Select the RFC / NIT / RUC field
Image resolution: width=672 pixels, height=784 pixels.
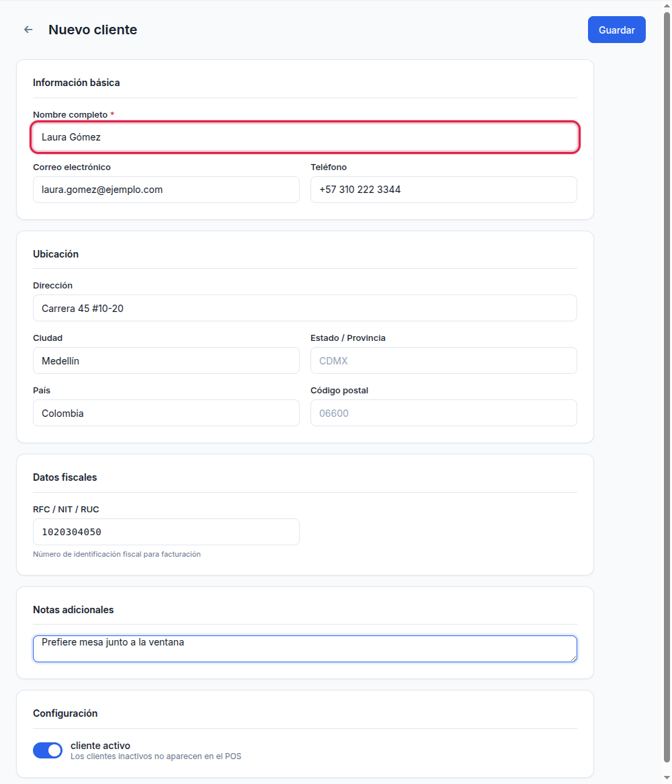click(166, 532)
